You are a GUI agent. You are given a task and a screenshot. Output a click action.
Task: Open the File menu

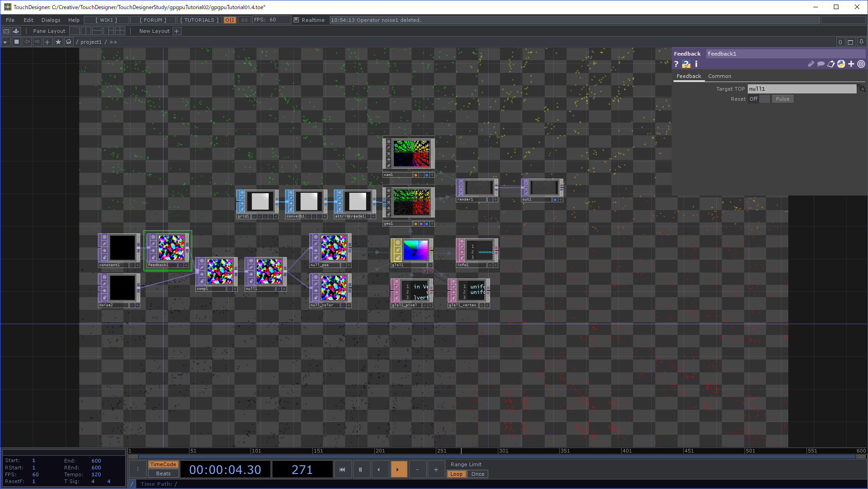pos(10,20)
